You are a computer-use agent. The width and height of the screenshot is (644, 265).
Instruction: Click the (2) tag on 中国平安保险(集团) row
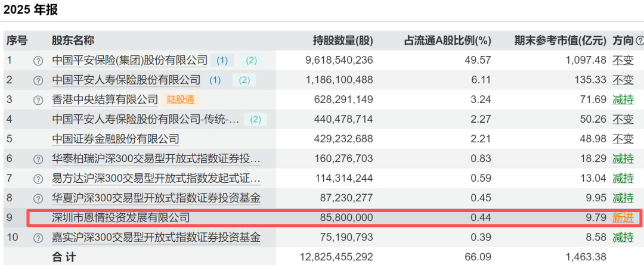pos(252,61)
